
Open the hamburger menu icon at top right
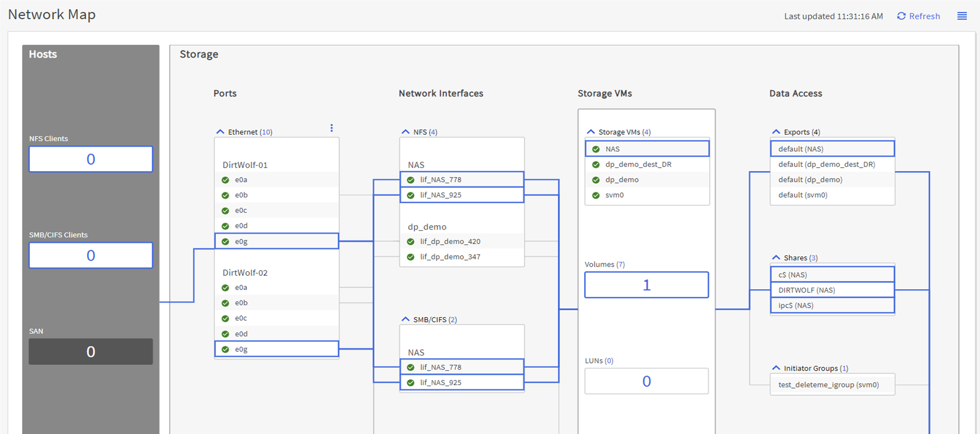click(962, 16)
